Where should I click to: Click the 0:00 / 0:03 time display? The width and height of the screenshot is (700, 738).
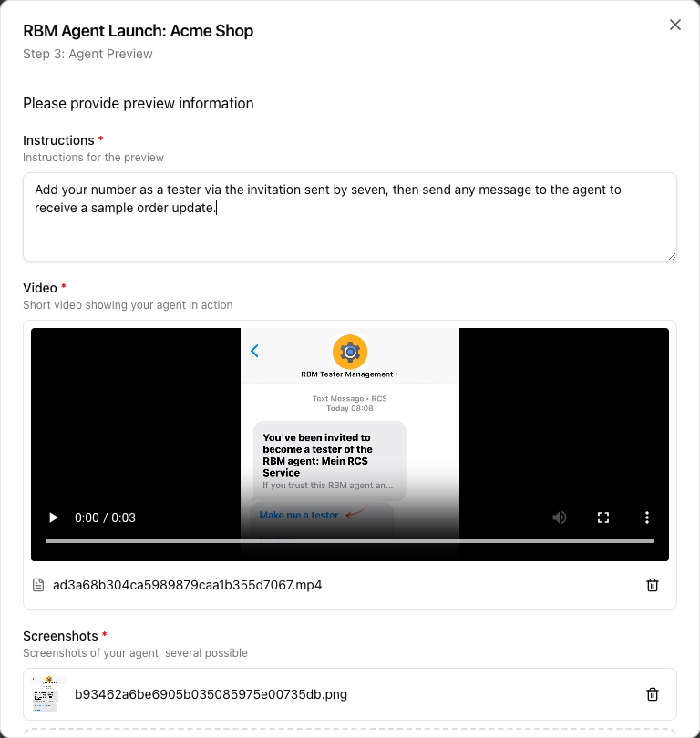(x=105, y=518)
